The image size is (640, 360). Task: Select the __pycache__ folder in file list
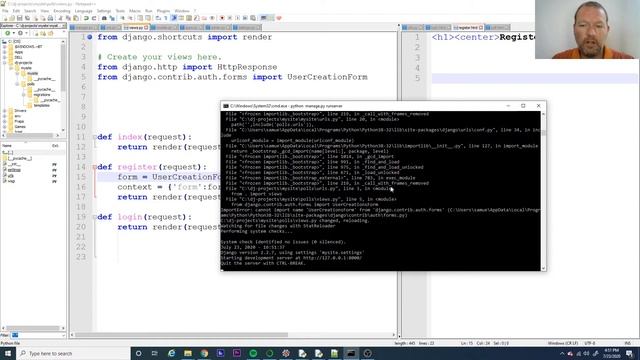coord(20,158)
